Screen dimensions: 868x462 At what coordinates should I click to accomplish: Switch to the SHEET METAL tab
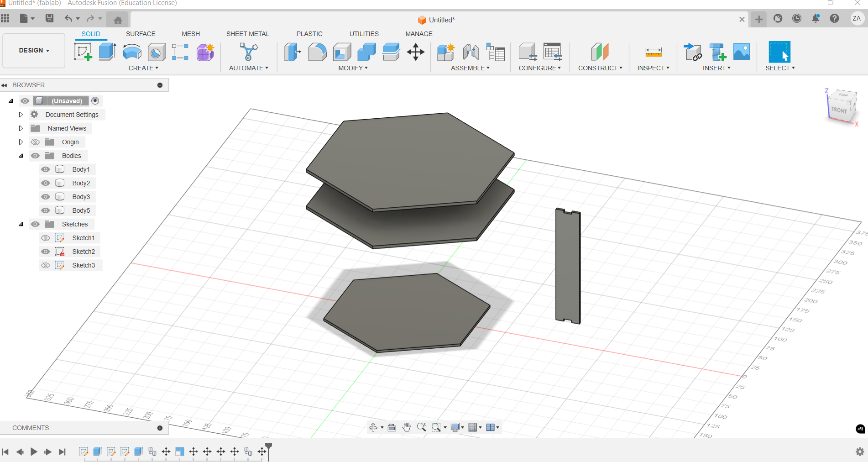(x=248, y=34)
